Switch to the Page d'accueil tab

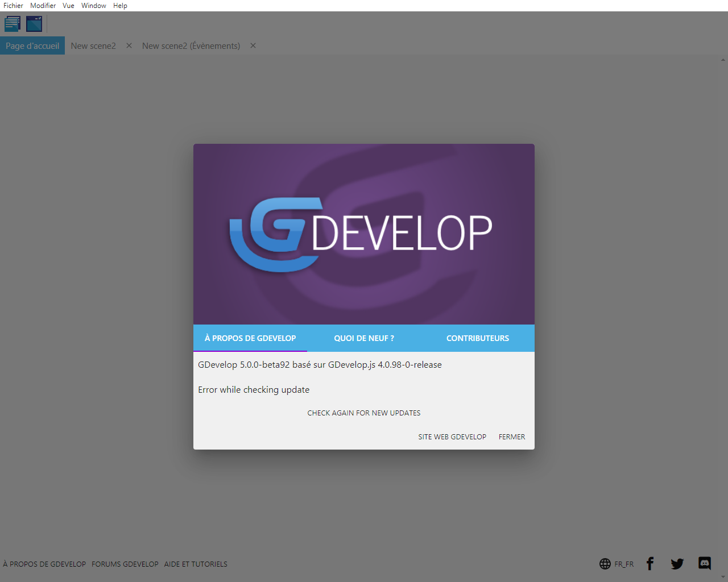pos(32,45)
